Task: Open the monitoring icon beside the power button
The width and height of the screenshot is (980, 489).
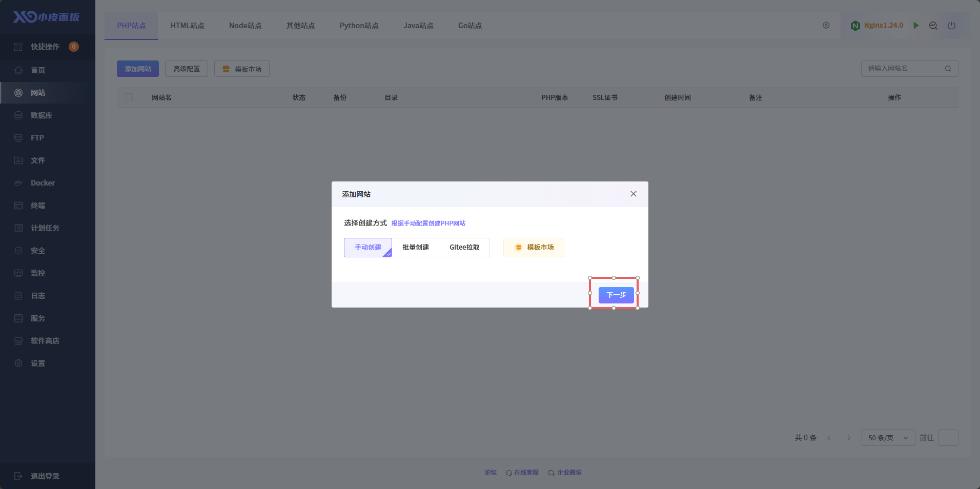Action: click(x=933, y=26)
